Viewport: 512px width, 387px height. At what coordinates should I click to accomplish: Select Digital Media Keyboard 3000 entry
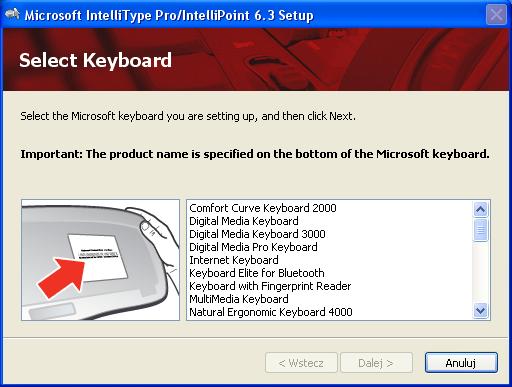(x=257, y=234)
